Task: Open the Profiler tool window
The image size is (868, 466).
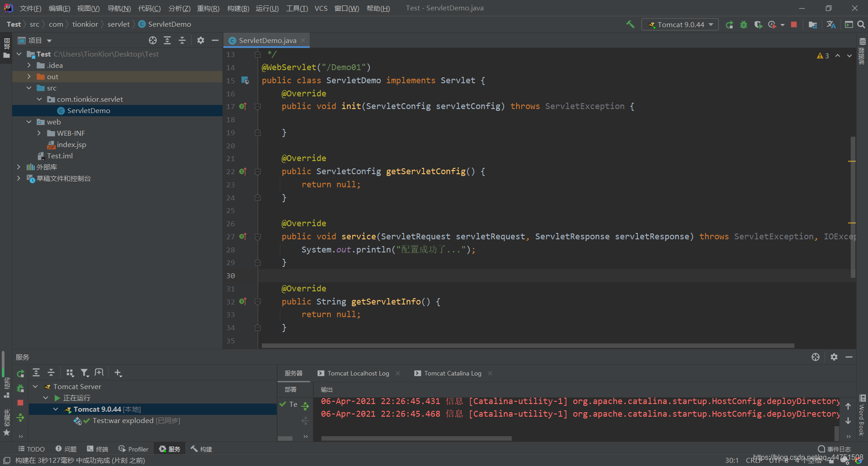Action: (133, 449)
